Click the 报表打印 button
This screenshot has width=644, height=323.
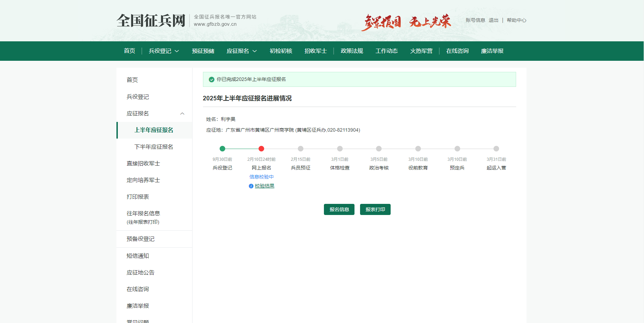pyautogui.click(x=375, y=209)
